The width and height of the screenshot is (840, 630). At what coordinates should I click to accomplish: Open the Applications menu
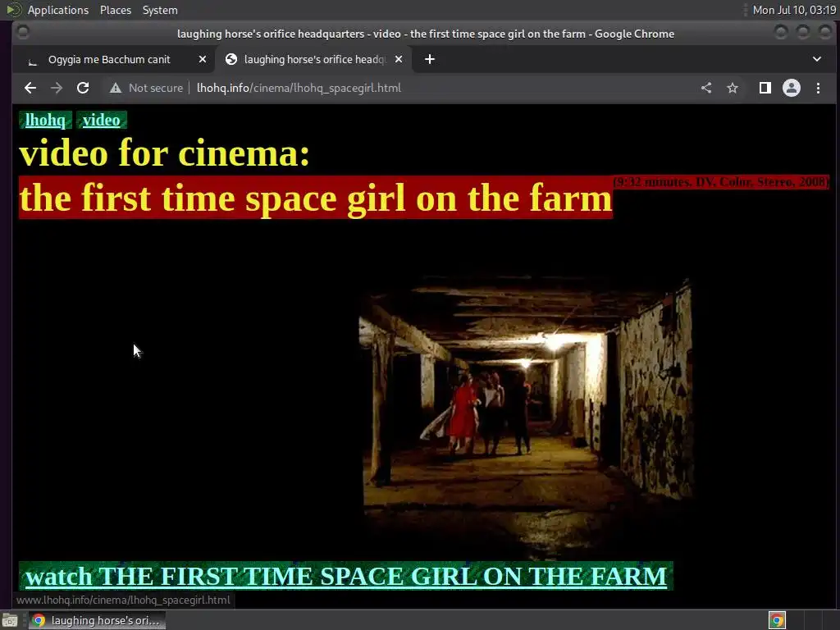coord(58,10)
